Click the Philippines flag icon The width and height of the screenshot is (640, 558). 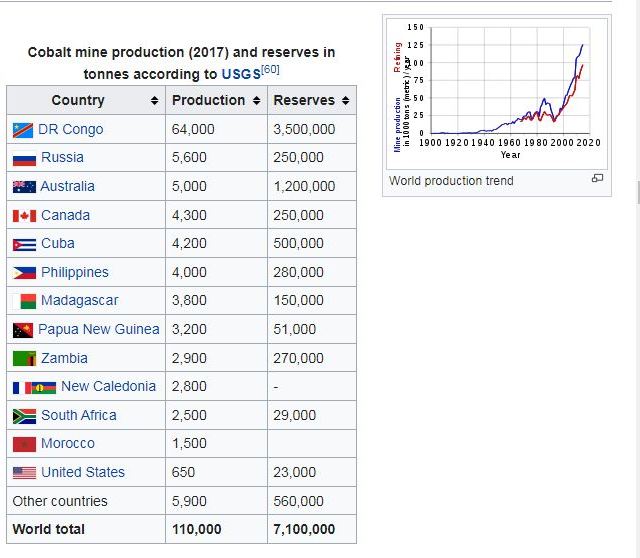[24, 273]
